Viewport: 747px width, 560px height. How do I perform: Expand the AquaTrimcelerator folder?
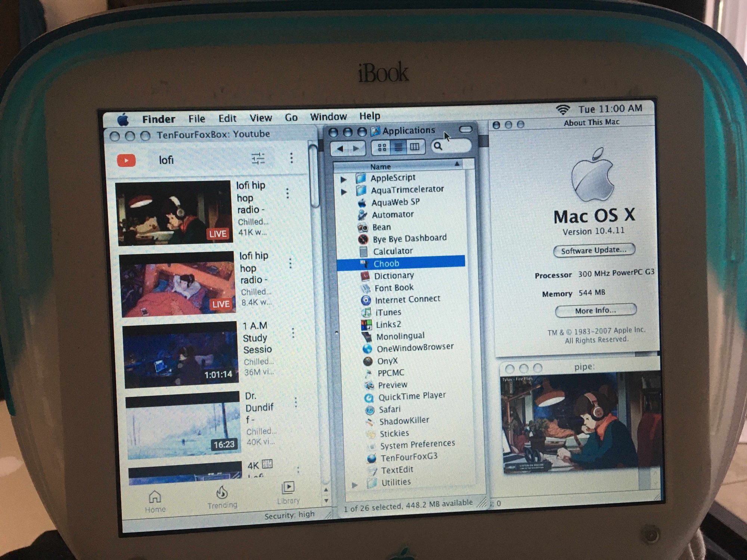point(344,192)
